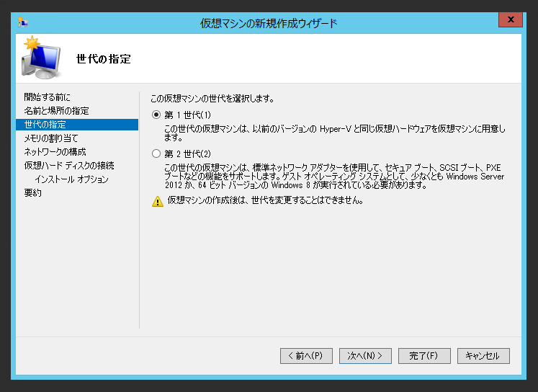Image resolution: width=538 pixels, height=392 pixels.
Task: Click the 完了(F) button
Action: click(424, 356)
